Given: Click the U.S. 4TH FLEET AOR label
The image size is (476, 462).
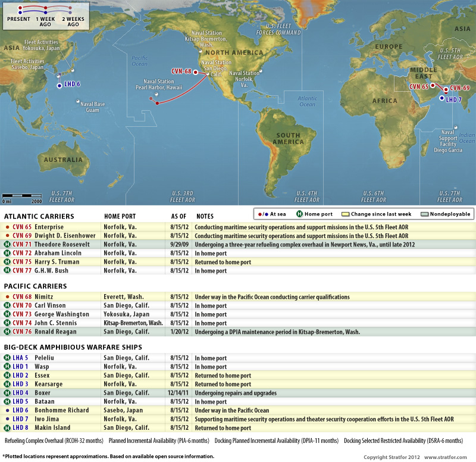Looking at the screenshot, I should [x=306, y=196].
